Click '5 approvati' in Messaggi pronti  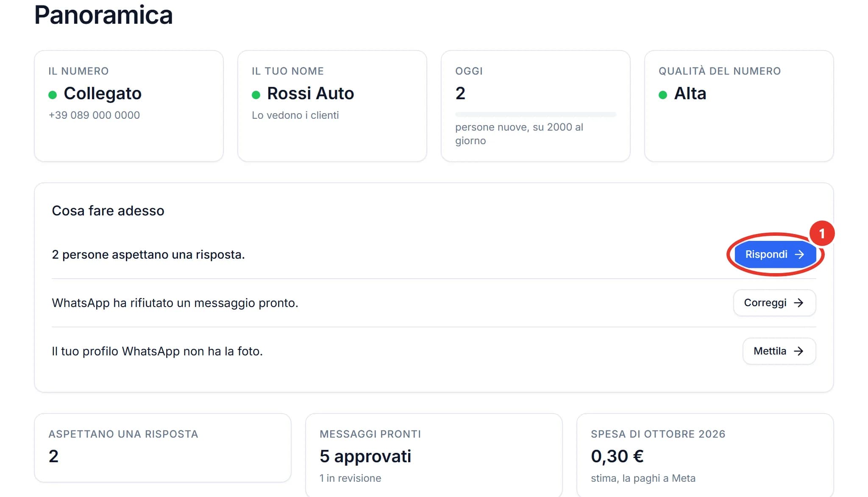pyautogui.click(x=365, y=456)
